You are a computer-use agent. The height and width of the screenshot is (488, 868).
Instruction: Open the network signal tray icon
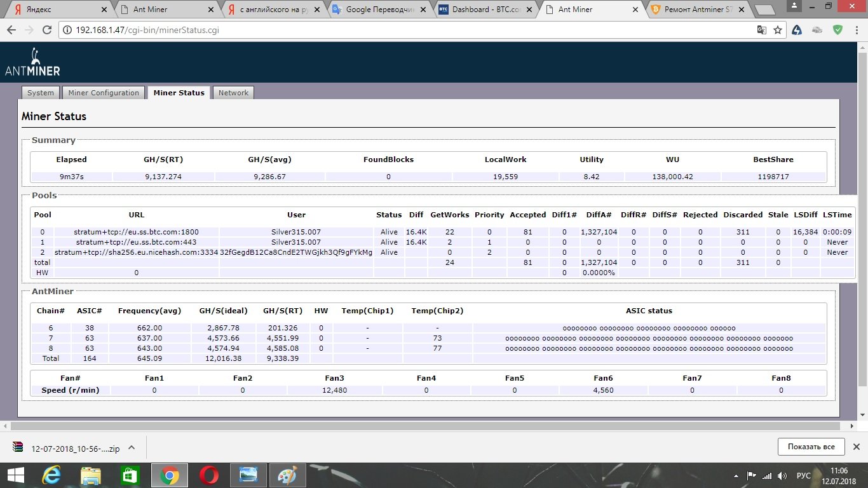[767, 475]
